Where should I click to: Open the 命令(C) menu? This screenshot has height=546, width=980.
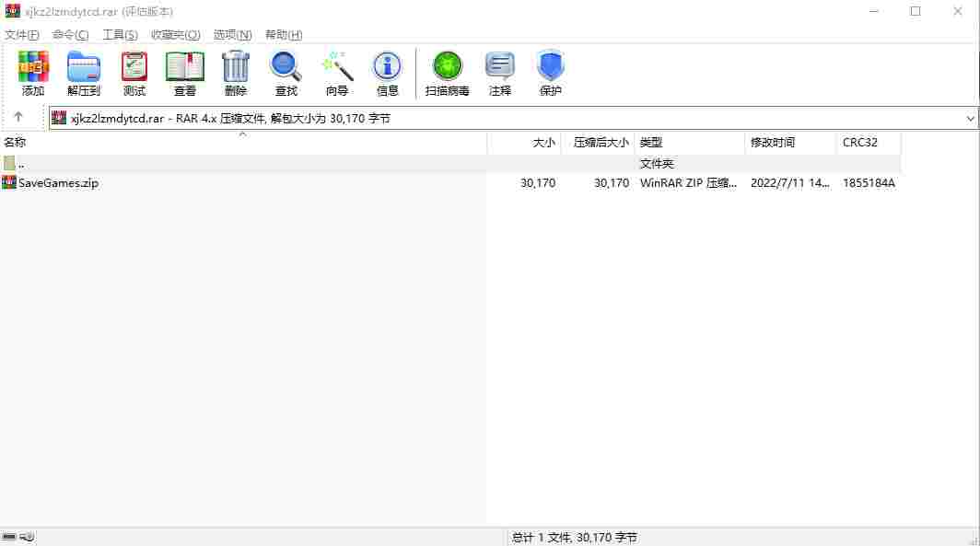click(x=70, y=34)
